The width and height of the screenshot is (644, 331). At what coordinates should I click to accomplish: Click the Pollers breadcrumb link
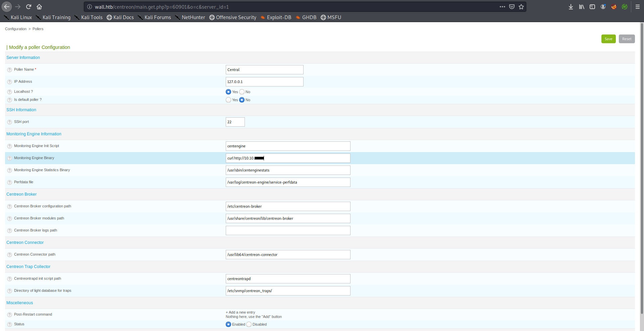coord(38,29)
